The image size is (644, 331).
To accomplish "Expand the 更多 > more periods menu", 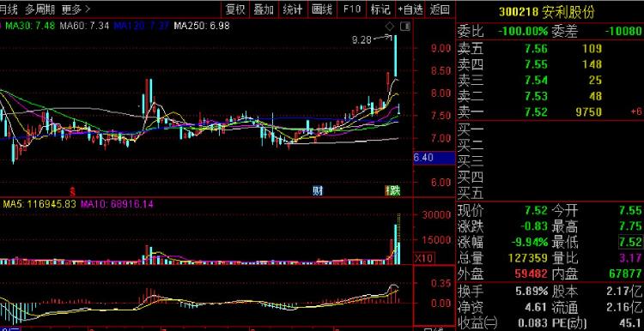I will point(76,9).
